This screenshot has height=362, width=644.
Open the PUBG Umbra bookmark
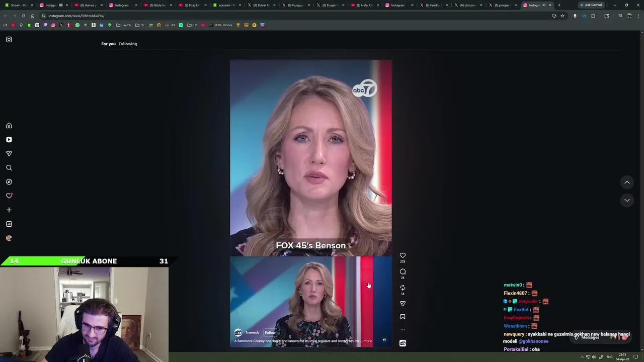(x=221, y=25)
